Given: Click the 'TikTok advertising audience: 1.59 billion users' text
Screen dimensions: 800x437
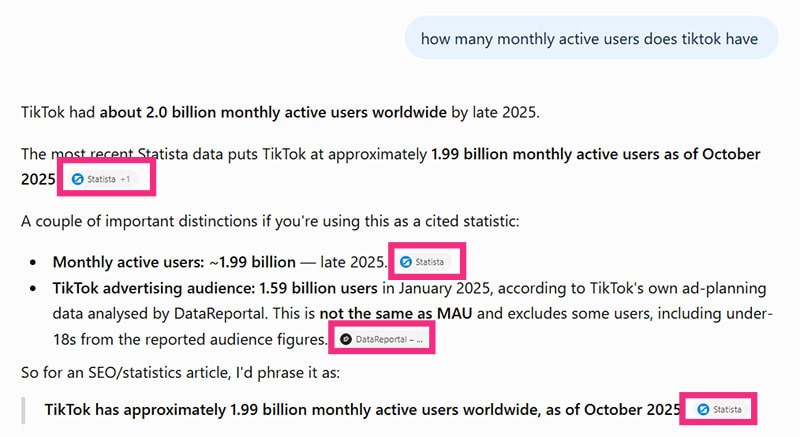Looking at the screenshot, I should tap(215, 288).
